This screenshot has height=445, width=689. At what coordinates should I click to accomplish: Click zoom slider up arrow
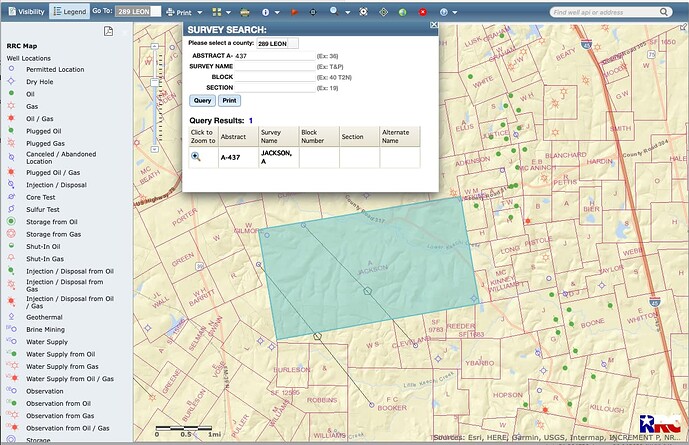pos(155,46)
